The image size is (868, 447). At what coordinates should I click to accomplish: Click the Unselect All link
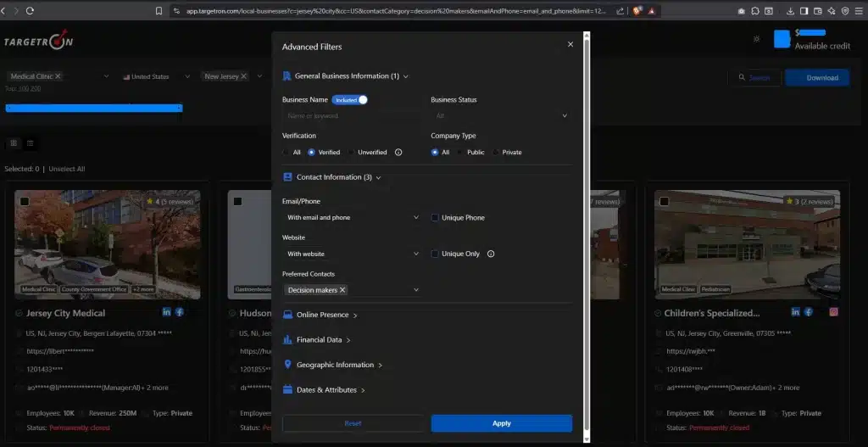[67, 169]
